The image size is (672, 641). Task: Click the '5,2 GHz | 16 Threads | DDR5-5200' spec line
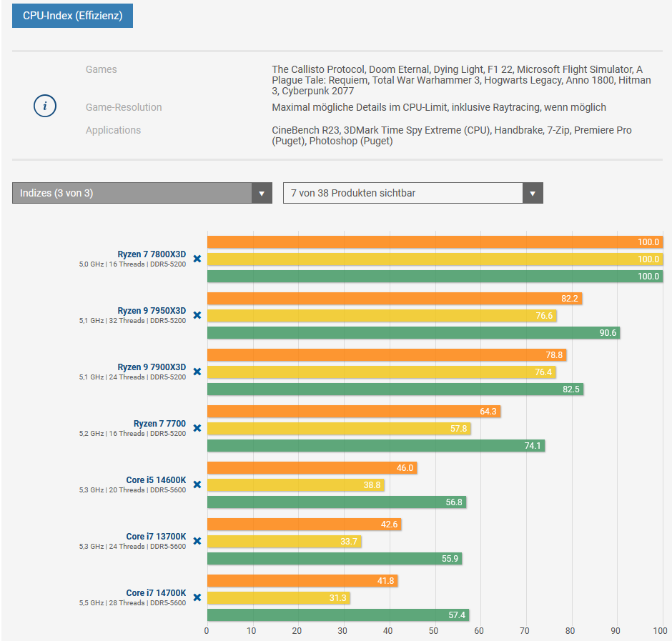(132, 434)
